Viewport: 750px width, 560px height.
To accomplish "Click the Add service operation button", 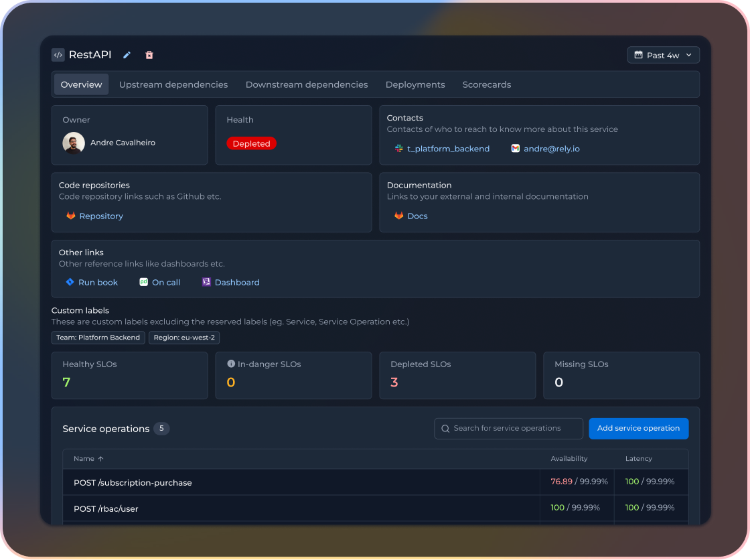I will click(x=638, y=429).
